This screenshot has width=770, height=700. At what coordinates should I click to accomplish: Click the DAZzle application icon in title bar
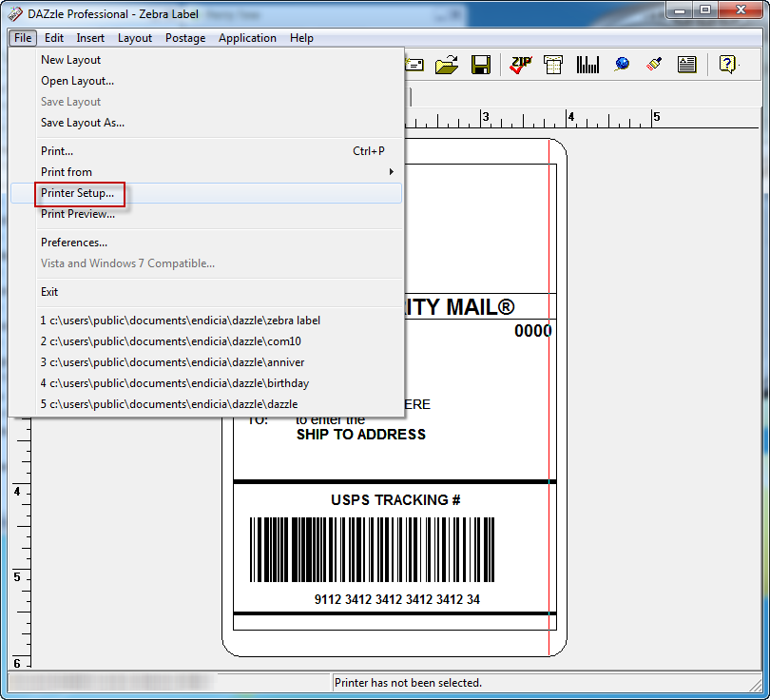tap(14, 13)
